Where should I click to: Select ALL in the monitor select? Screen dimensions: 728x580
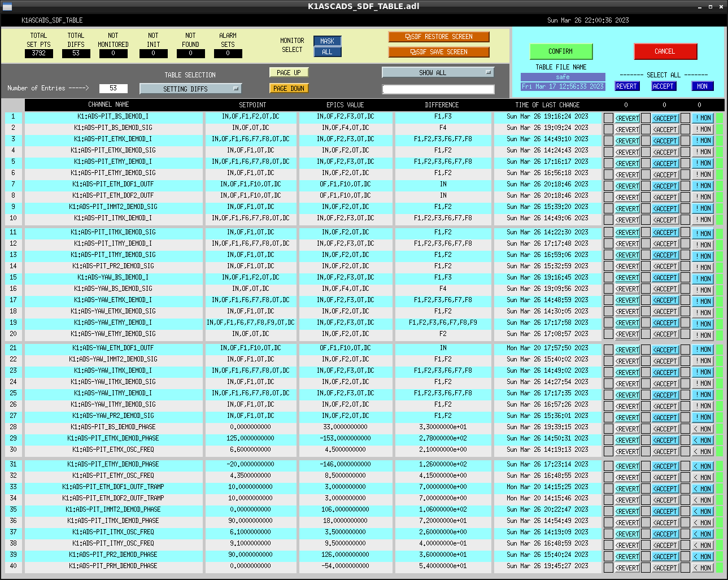[327, 52]
